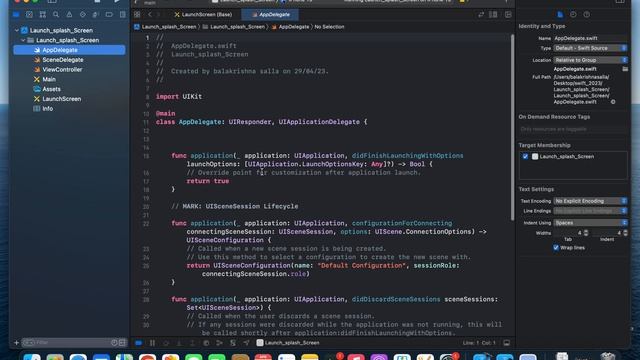Reveal full path in Finder arrow
The width and height of the screenshot is (640, 360).
tap(613, 102)
